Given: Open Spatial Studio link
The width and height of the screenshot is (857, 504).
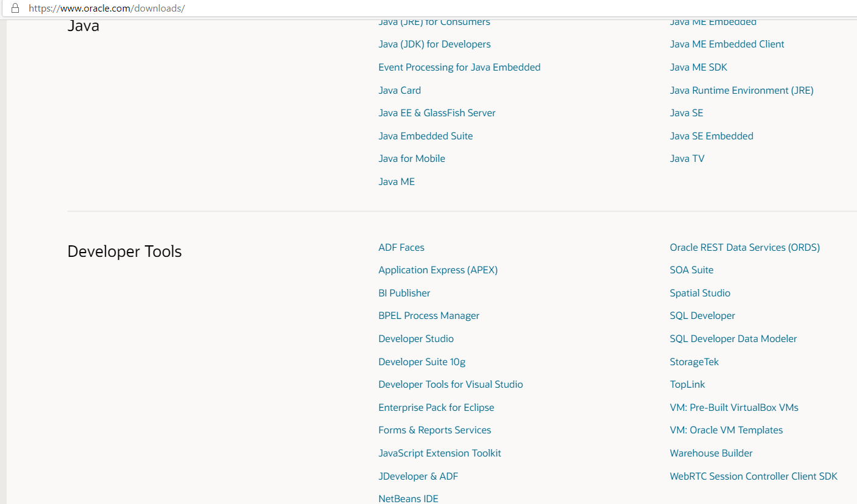Looking at the screenshot, I should (700, 293).
